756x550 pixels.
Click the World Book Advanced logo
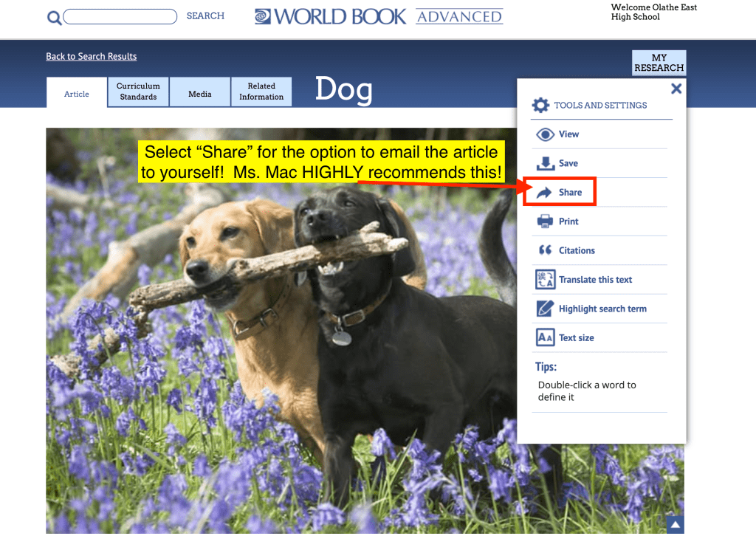tap(379, 16)
